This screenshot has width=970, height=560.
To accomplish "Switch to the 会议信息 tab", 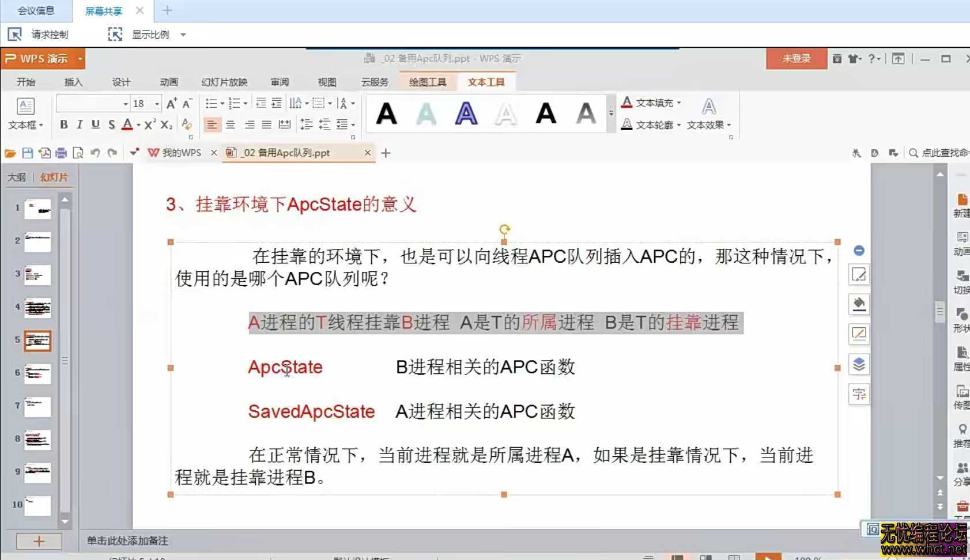I will point(36,10).
